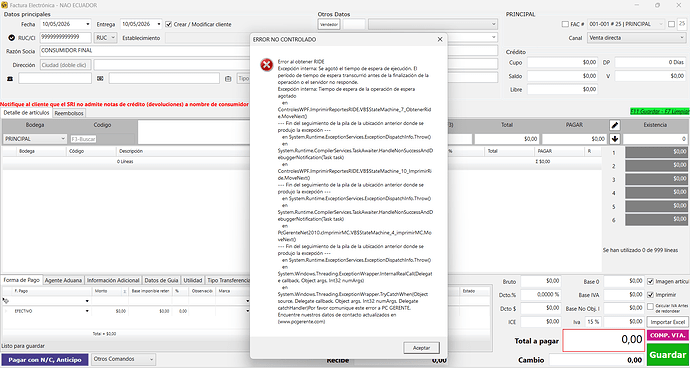The height and width of the screenshot is (368, 690).
Task: Toggle the FAC # checkbox
Action: pyautogui.click(x=565, y=24)
